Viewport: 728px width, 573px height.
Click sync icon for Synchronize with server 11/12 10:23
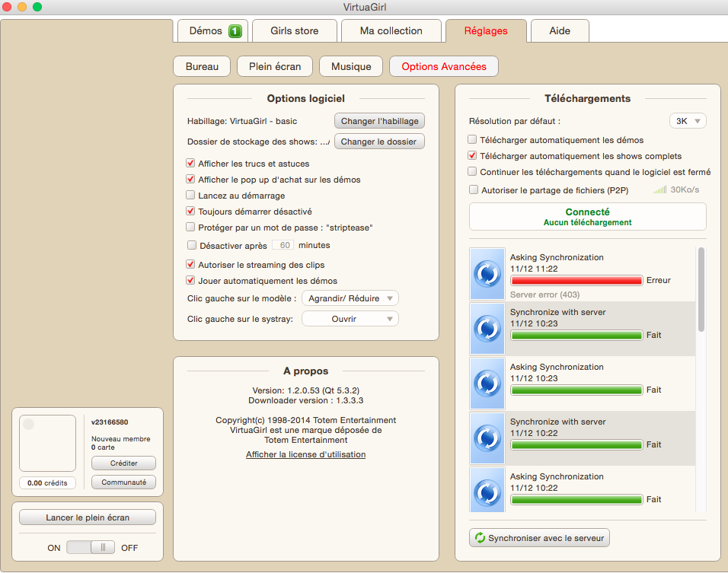[487, 329]
